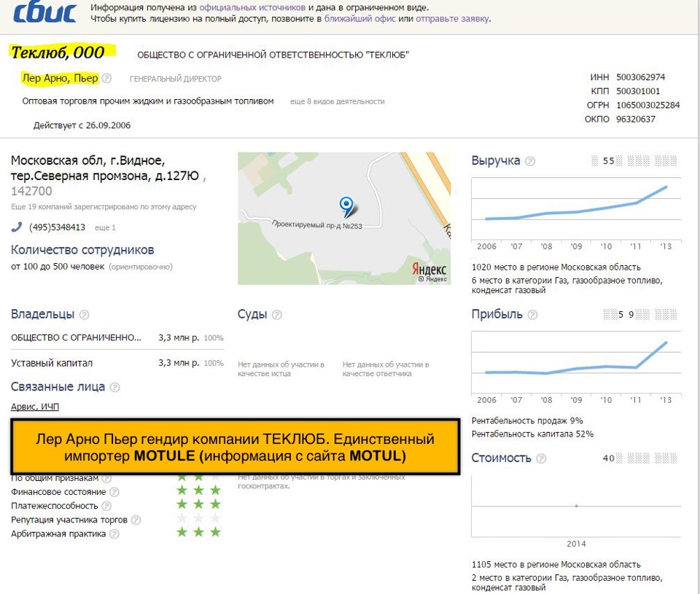This screenshot has width=700, height=594.
Task: Click company name Теклюб, ООО
Action: click(58, 52)
